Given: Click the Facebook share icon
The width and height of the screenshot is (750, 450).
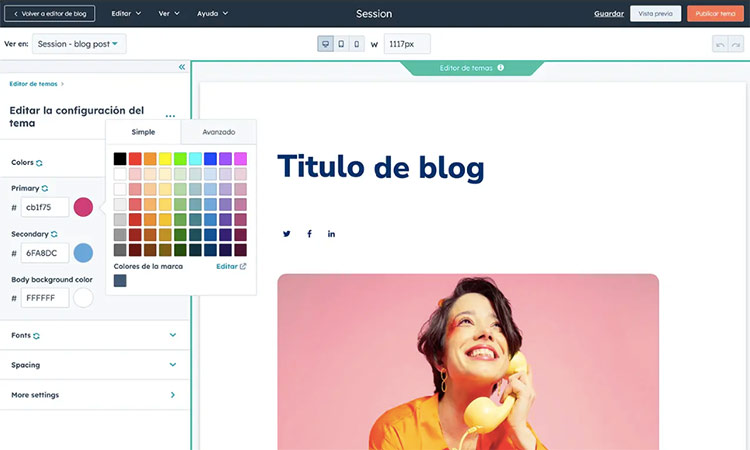Looking at the screenshot, I should (x=309, y=234).
